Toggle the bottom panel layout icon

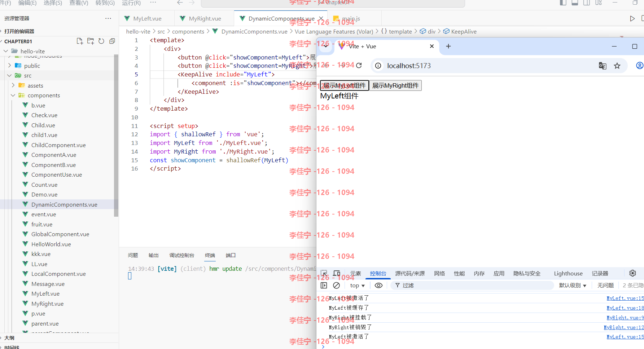coord(575,3)
